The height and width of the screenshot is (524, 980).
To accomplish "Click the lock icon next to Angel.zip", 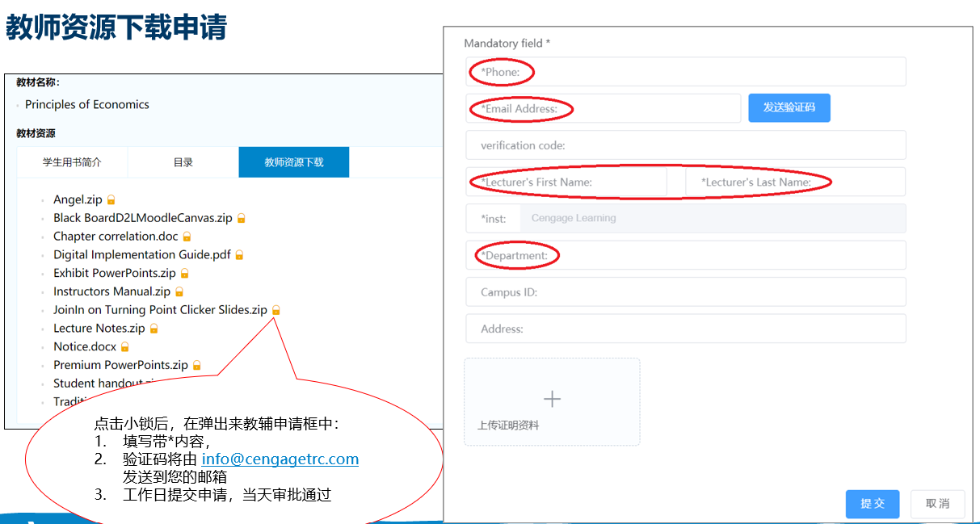I will (x=111, y=199).
